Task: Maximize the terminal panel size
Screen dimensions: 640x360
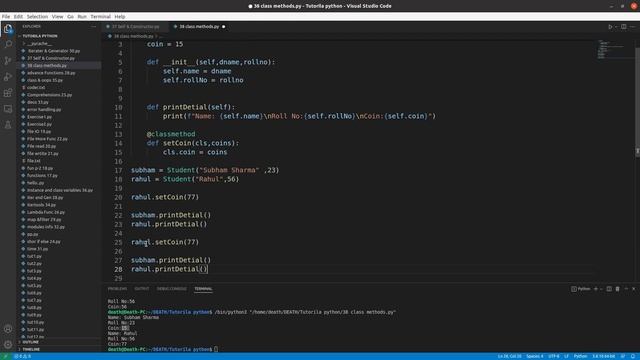Action: [x=626, y=289]
